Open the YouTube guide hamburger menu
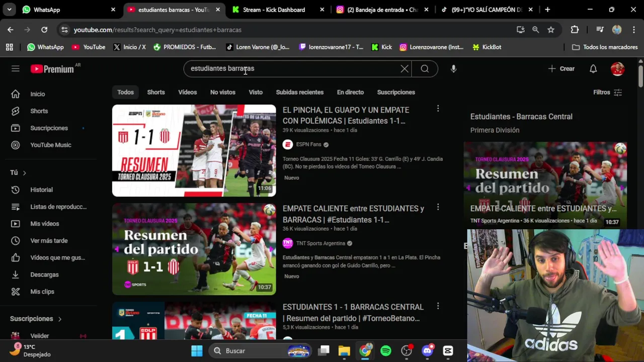The width and height of the screenshot is (644, 362). pyautogui.click(x=16, y=69)
